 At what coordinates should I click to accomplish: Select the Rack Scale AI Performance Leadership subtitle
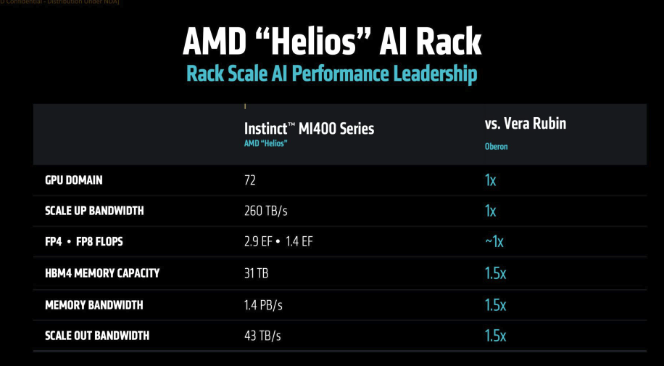click(x=332, y=74)
